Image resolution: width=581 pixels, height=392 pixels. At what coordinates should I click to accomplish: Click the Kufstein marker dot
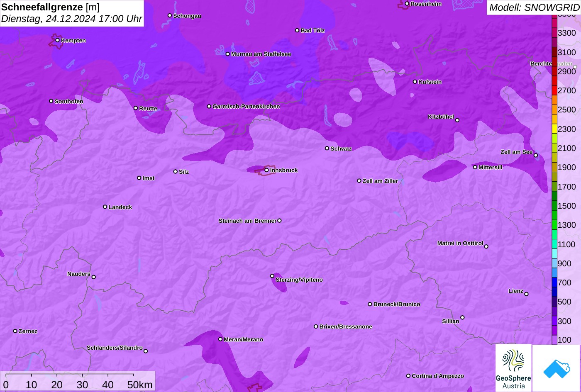coord(415,82)
